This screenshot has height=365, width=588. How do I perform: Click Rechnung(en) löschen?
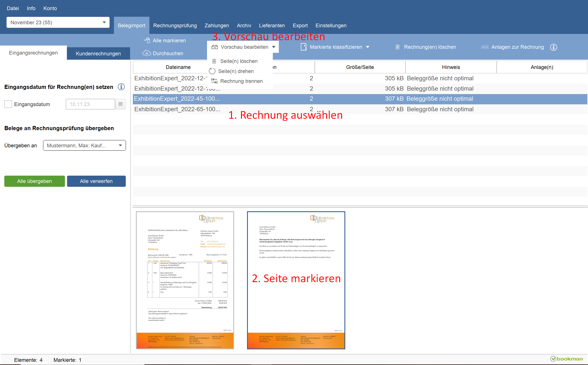pyautogui.click(x=430, y=47)
